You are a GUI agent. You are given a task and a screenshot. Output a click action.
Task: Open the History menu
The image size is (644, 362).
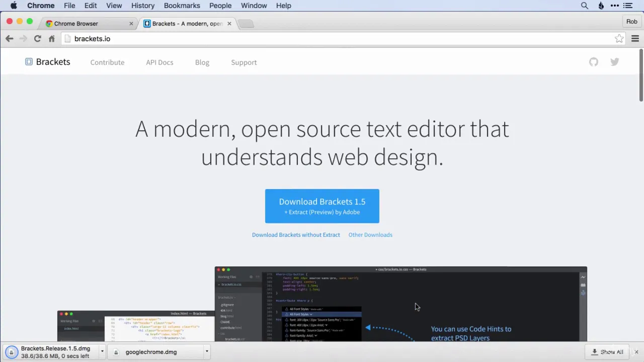coord(143,6)
